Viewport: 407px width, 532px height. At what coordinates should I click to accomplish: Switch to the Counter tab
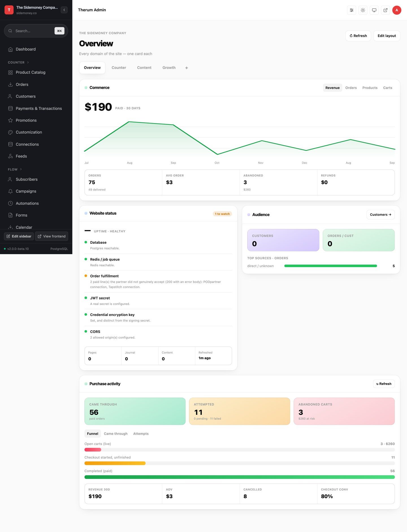[x=119, y=68]
